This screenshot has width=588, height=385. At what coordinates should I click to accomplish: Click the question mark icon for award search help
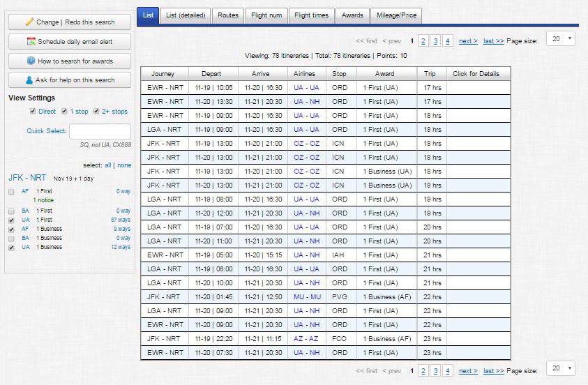pyautogui.click(x=31, y=61)
